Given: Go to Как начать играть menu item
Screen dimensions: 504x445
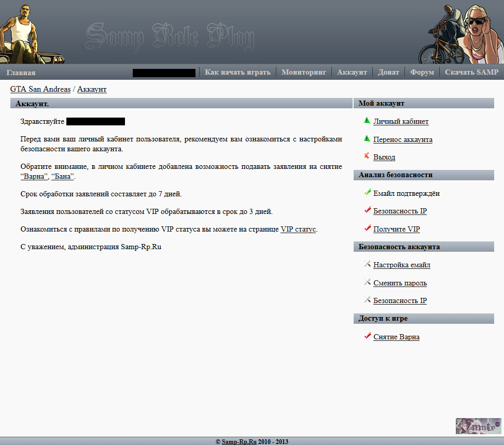Looking at the screenshot, I should pyautogui.click(x=237, y=72).
